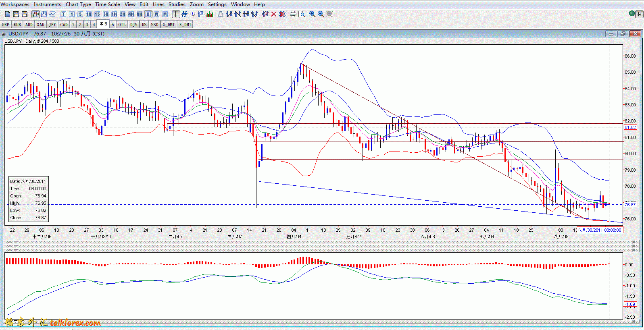Select the daily (D) time scale

pos(148,14)
